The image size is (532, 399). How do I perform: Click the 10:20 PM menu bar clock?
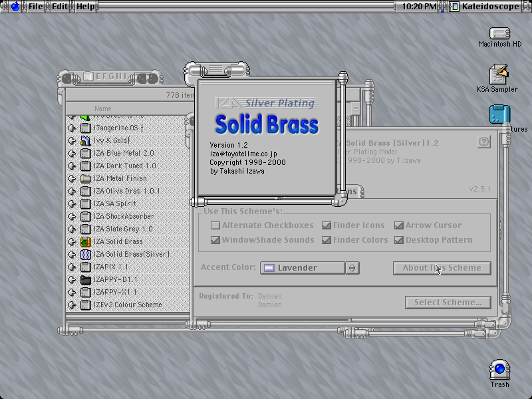[x=420, y=6]
